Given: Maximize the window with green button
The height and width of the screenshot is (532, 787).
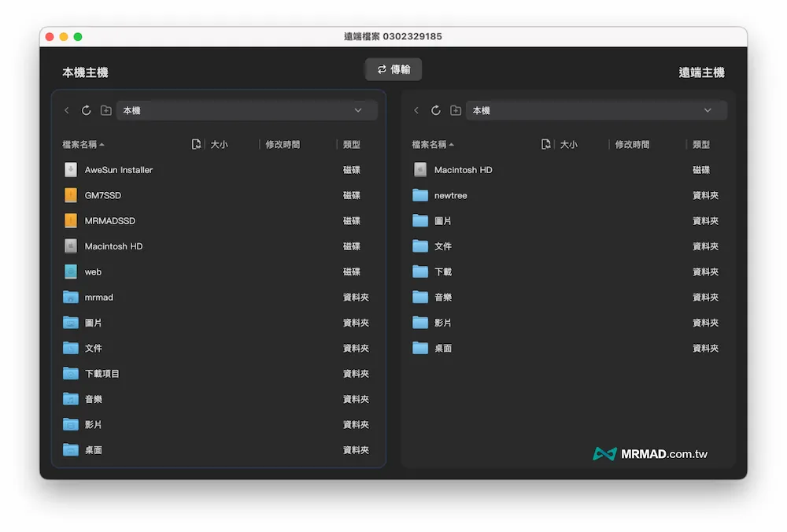Looking at the screenshot, I should pos(78,37).
